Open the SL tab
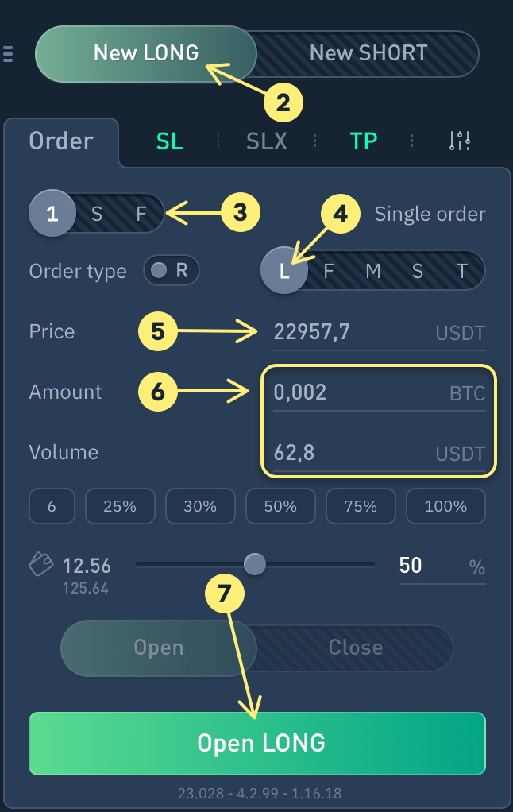The height and width of the screenshot is (812, 513). tap(170, 141)
